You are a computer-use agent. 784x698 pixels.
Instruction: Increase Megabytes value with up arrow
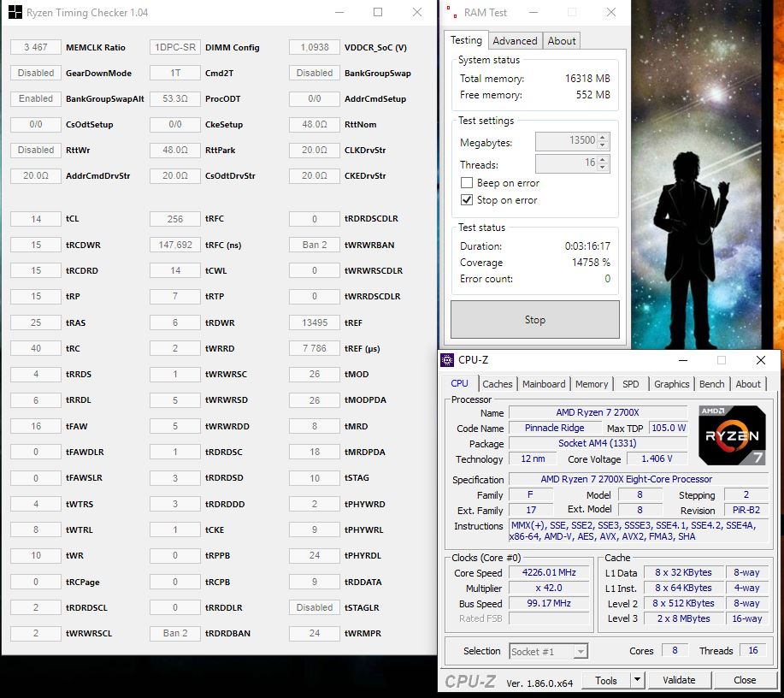pos(603,137)
